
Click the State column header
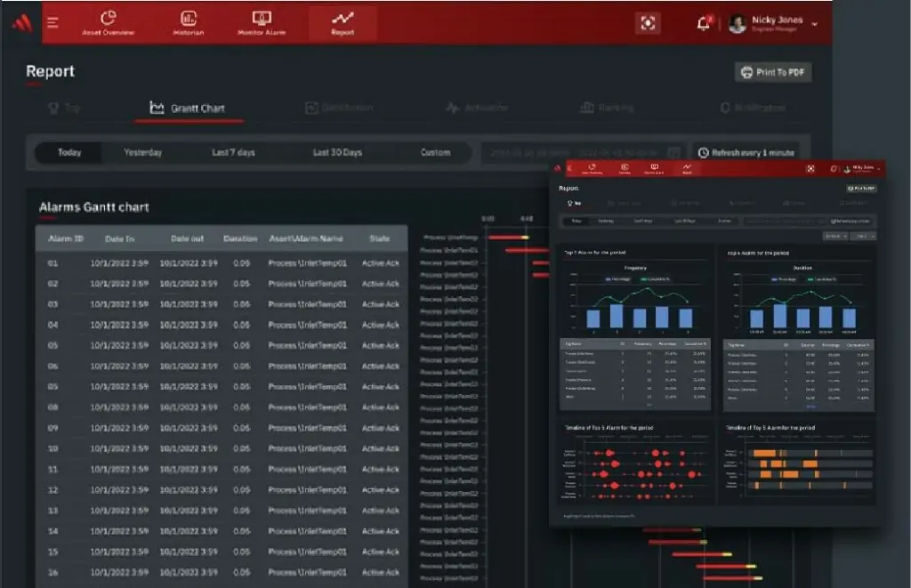coord(380,238)
